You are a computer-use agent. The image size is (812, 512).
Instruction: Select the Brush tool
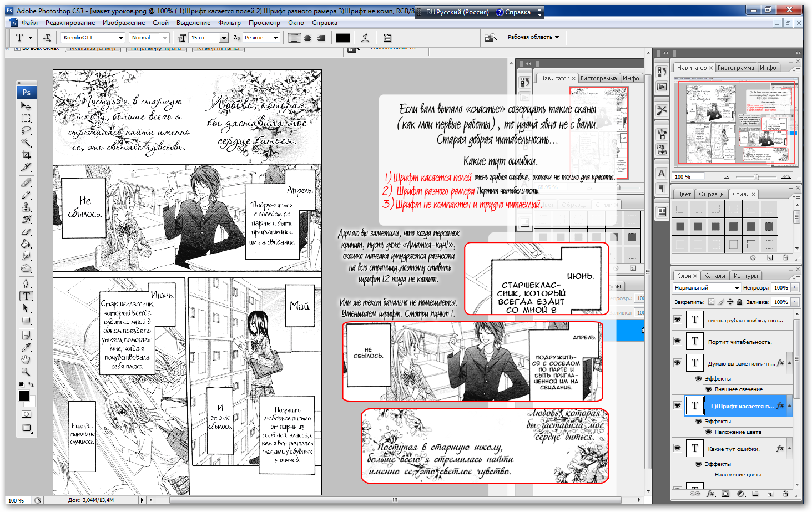tap(26, 195)
